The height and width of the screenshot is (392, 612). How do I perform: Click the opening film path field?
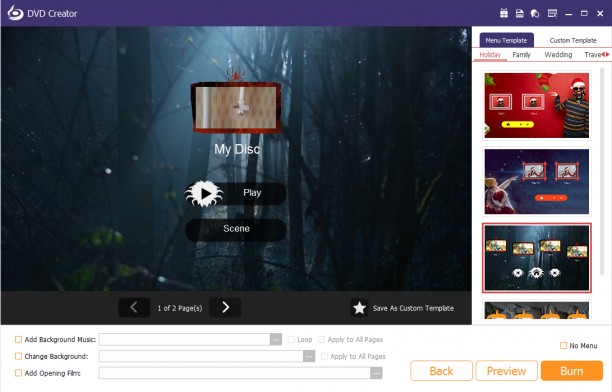click(235, 373)
